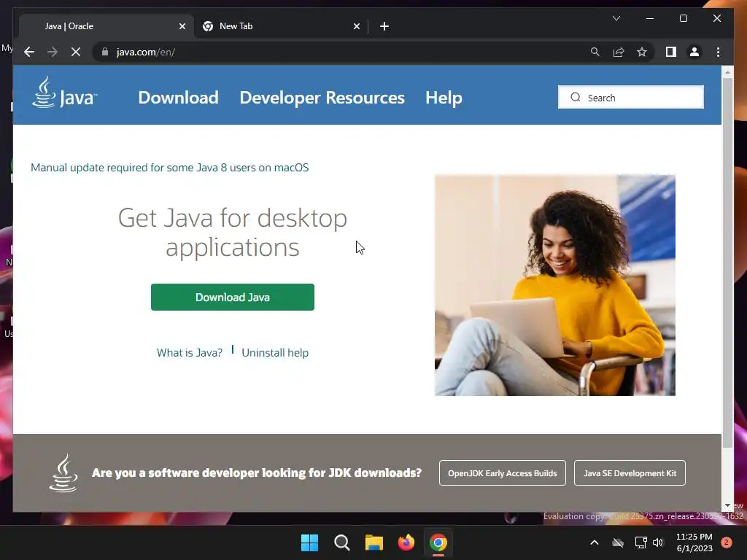
Task: Open File Explorer from the taskbar
Action: (374, 542)
